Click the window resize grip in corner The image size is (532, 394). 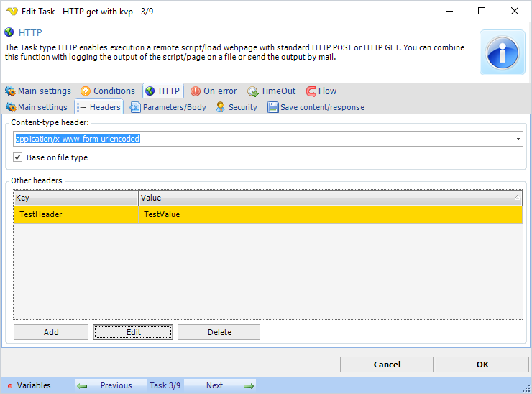click(x=526, y=389)
